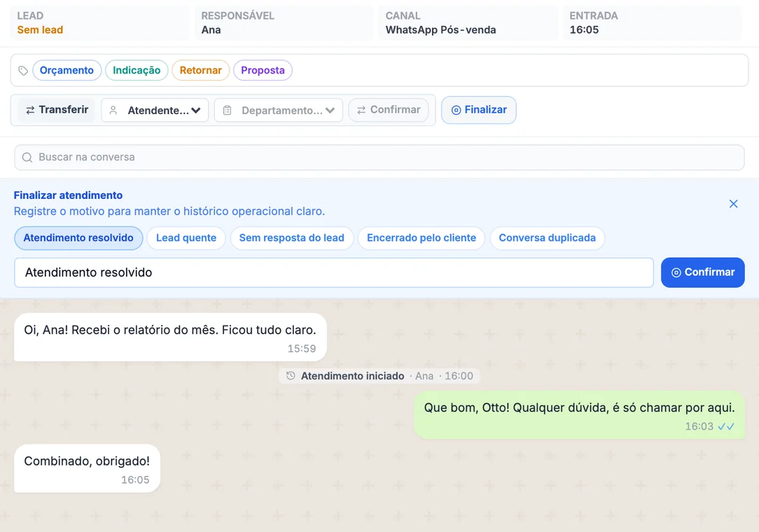Open the Atendente dropdown
The width and height of the screenshot is (759, 532).
pyautogui.click(x=155, y=111)
